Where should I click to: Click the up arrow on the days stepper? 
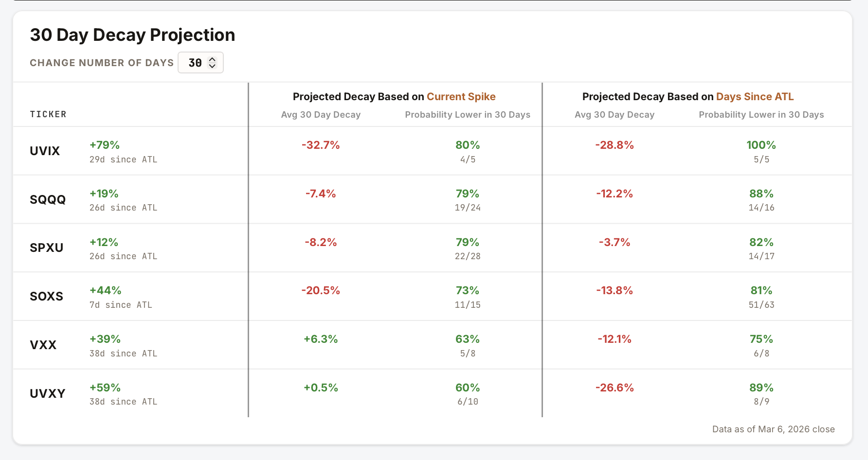(213, 59)
